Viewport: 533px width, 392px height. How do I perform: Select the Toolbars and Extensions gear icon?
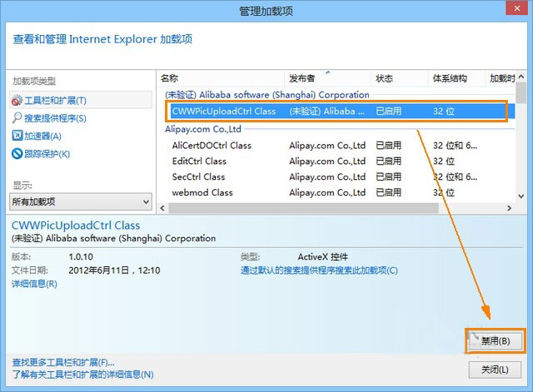tap(17, 101)
